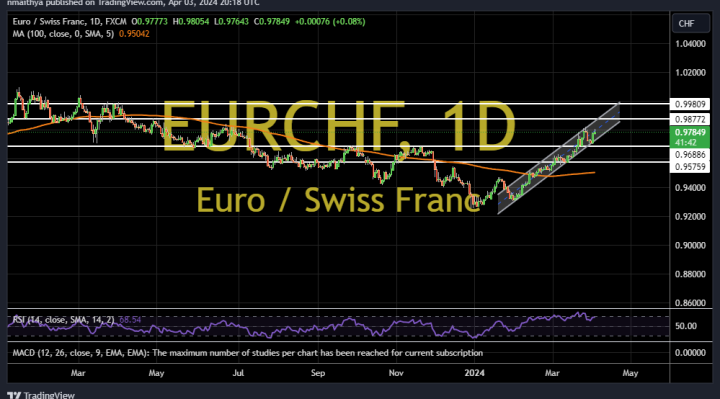The width and height of the screenshot is (720, 399).
Task: Click the orange MA value 0.95042
Action: click(x=134, y=34)
